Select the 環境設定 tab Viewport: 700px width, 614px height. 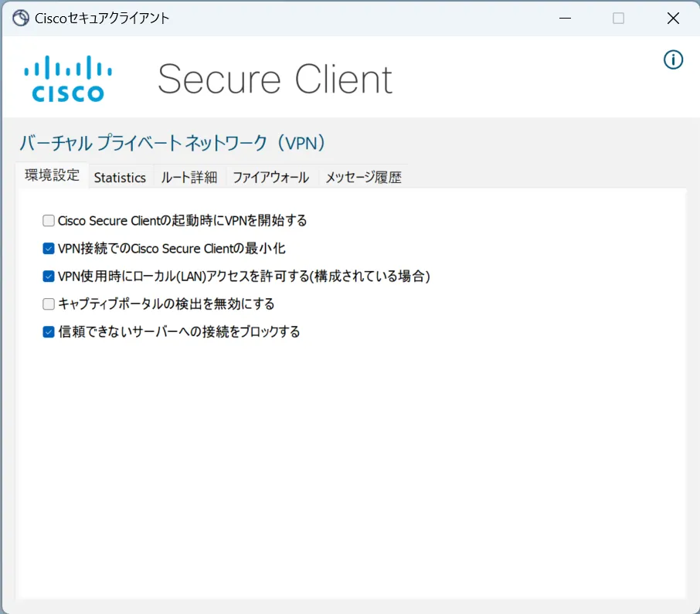click(x=52, y=175)
